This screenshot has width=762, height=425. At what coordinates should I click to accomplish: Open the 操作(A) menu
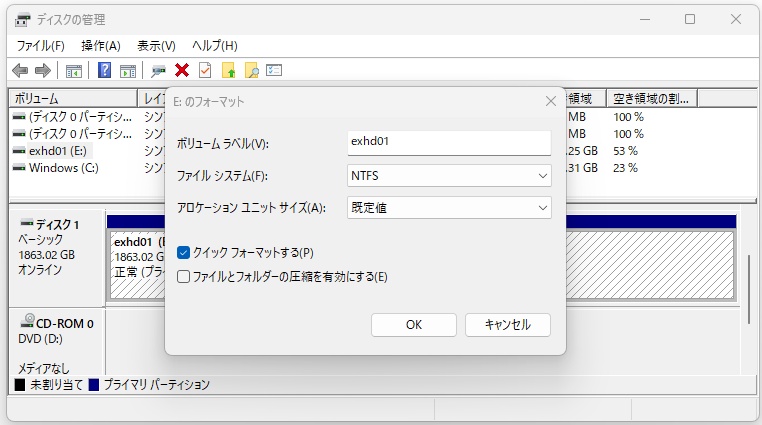click(x=101, y=46)
